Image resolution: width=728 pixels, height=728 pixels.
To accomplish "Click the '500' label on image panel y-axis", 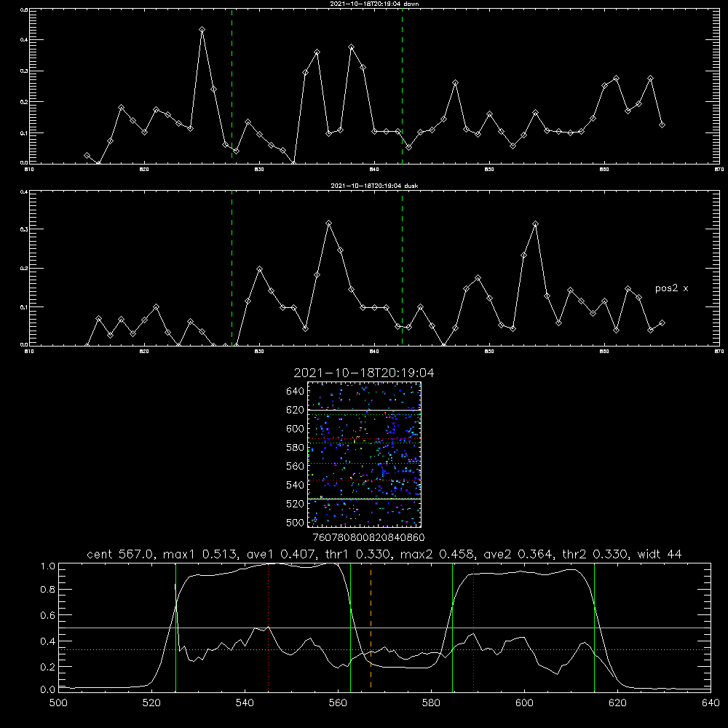I will [x=296, y=522].
